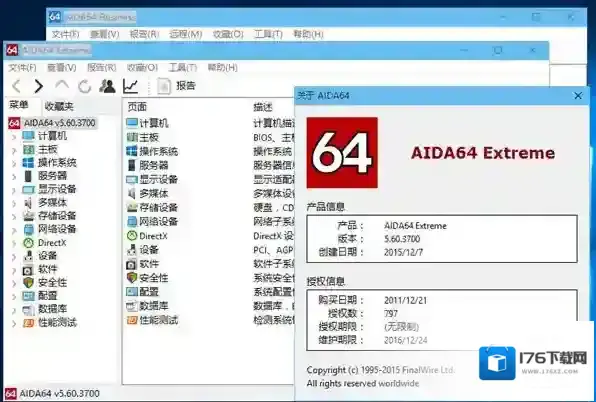Select the 性能测试 icon in the page list

132,320
